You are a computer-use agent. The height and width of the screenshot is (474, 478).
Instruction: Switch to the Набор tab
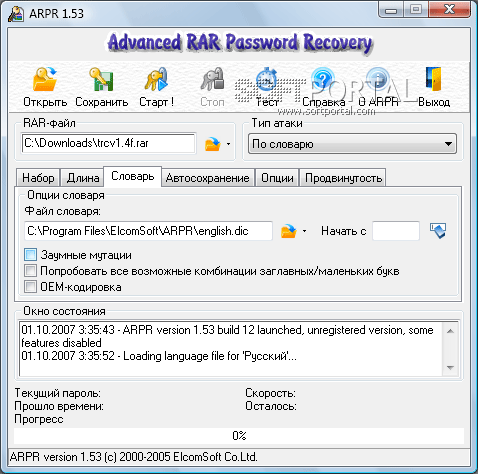[38, 178]
